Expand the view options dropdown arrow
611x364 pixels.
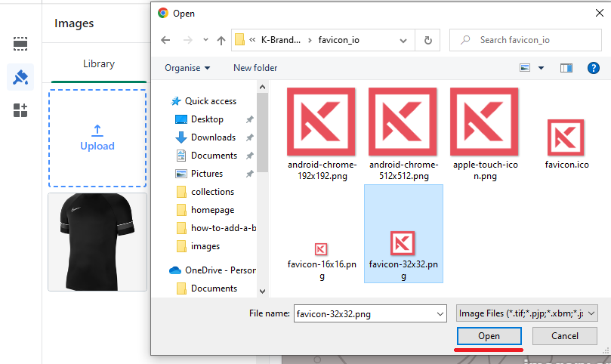pyautogui.click(x=541, y=68)
